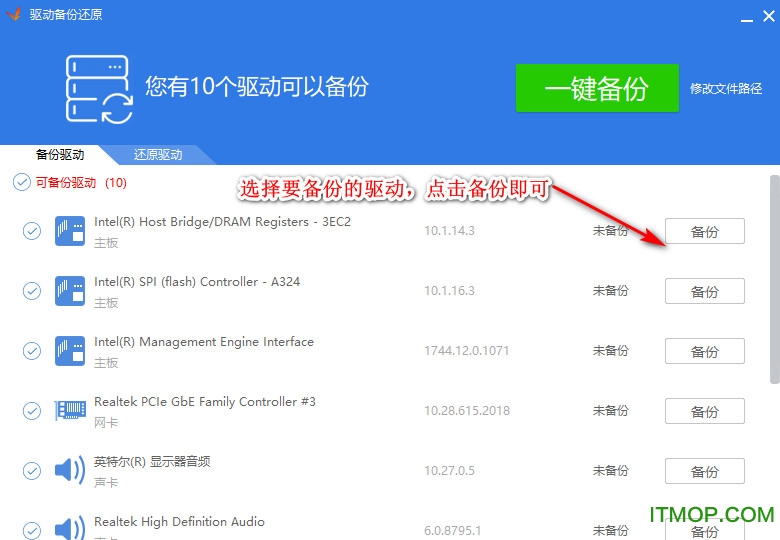This screenshot has height=540, width=780.
Task: Click 主板 label under Host Bridge/DRAM Registers
Action: [x=106, y=243]
